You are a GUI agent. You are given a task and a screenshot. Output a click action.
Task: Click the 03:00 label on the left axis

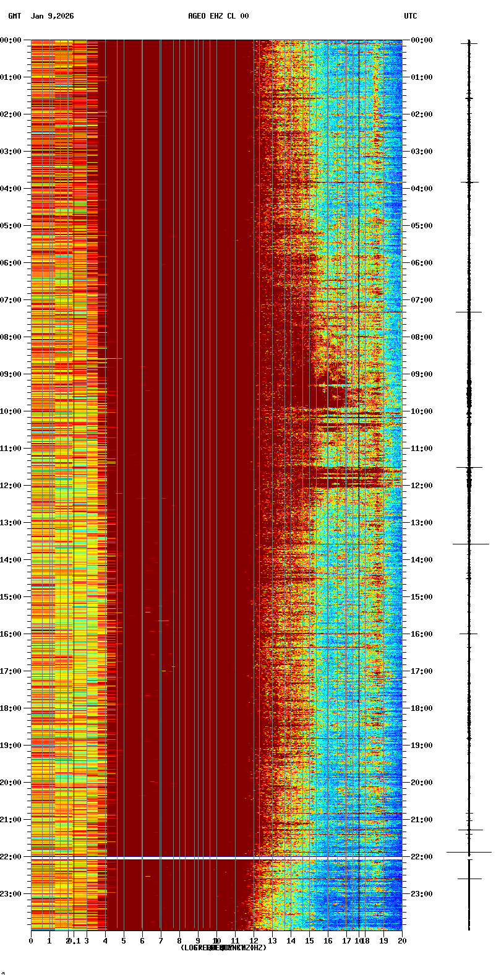[11, 152]
